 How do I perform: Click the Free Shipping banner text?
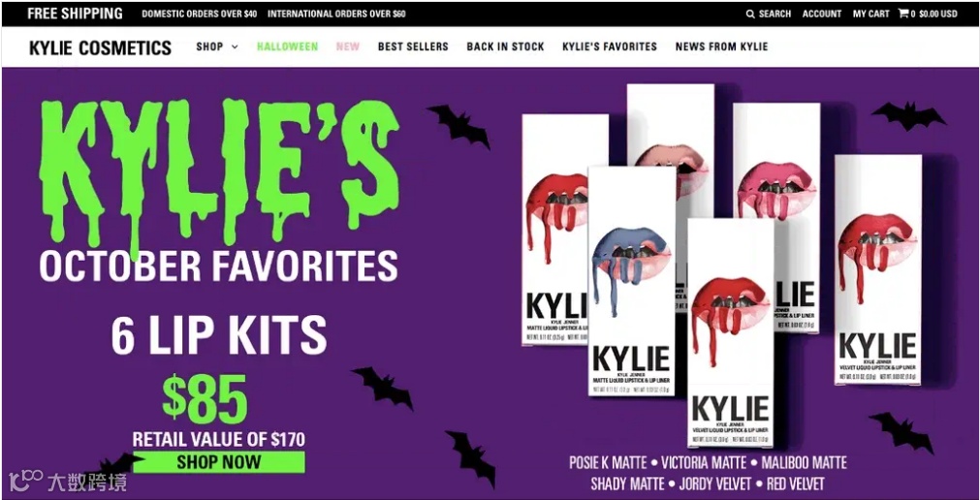coord(75,14)
